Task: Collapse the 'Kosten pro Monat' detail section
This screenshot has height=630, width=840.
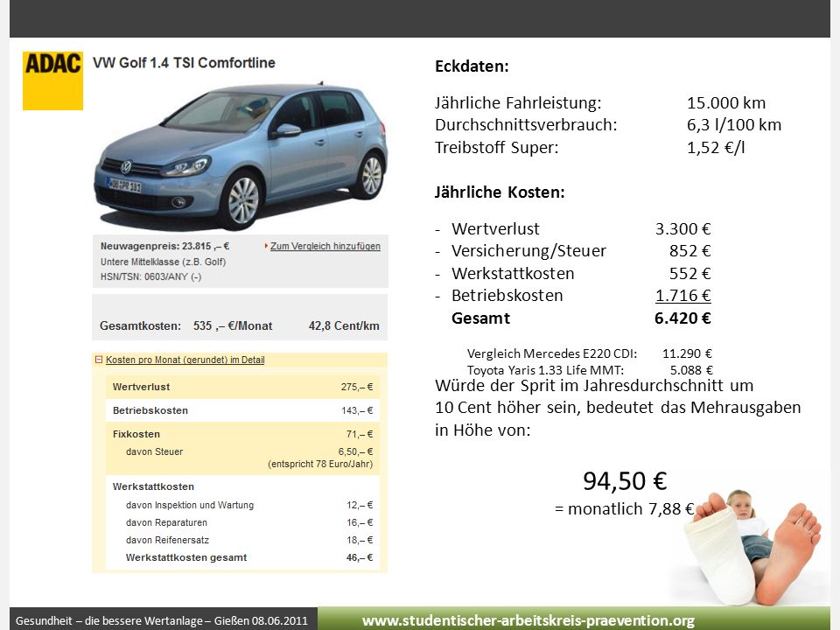Action: (x=99, y=360)
